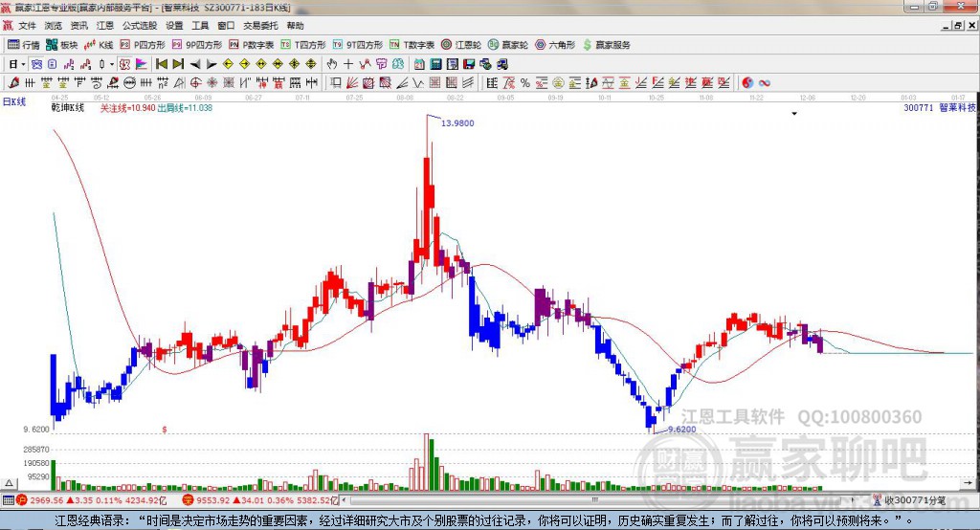
Task: Click the small black triangle chart marker
Action: (x=794, y=114)
